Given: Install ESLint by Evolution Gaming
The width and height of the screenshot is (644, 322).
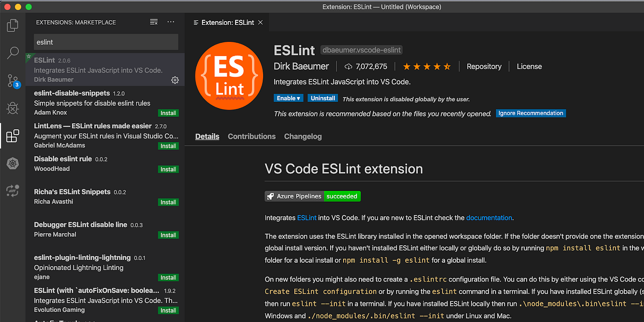Looking at the screenshot, I should (168, 310).
